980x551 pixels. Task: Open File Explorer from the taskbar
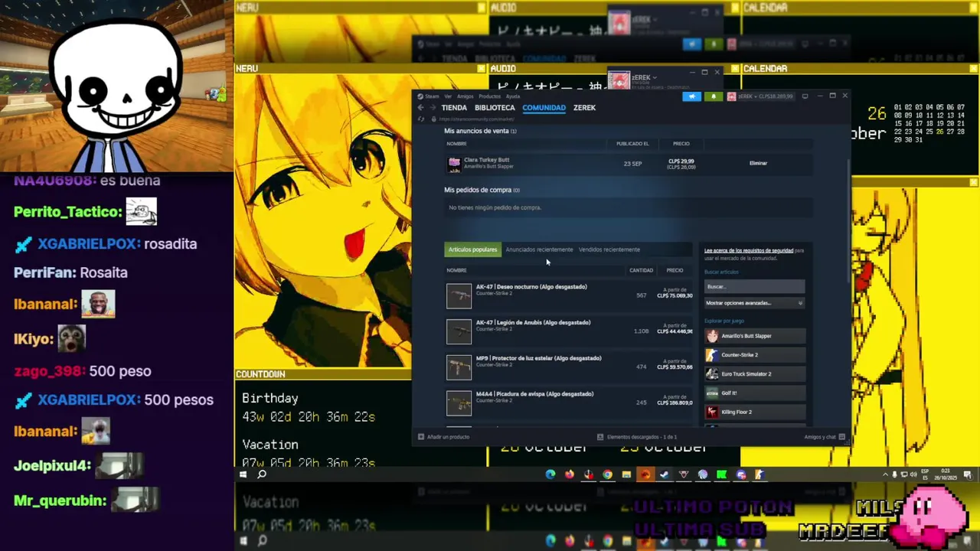[626, 474]
